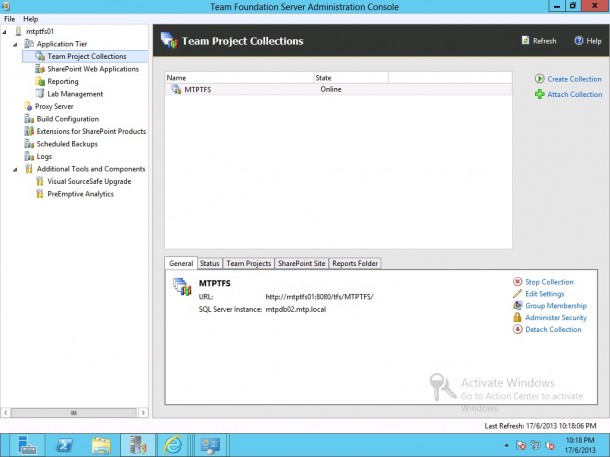The image size is (610, 457).
Task: Click Visual SourceSafe Upgrade icon
Action: (39, 181)
